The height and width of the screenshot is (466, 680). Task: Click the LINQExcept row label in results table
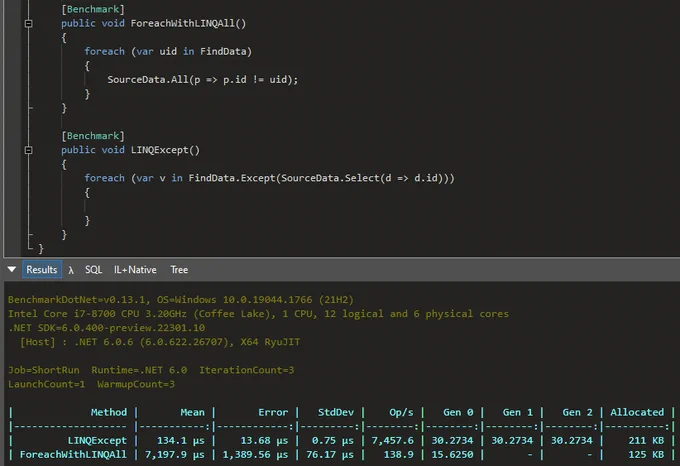(97, 440)
